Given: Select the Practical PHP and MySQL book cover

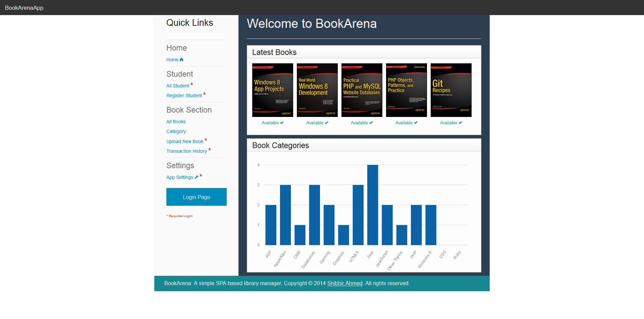Looking at the screenshot, I should point(362,90).
